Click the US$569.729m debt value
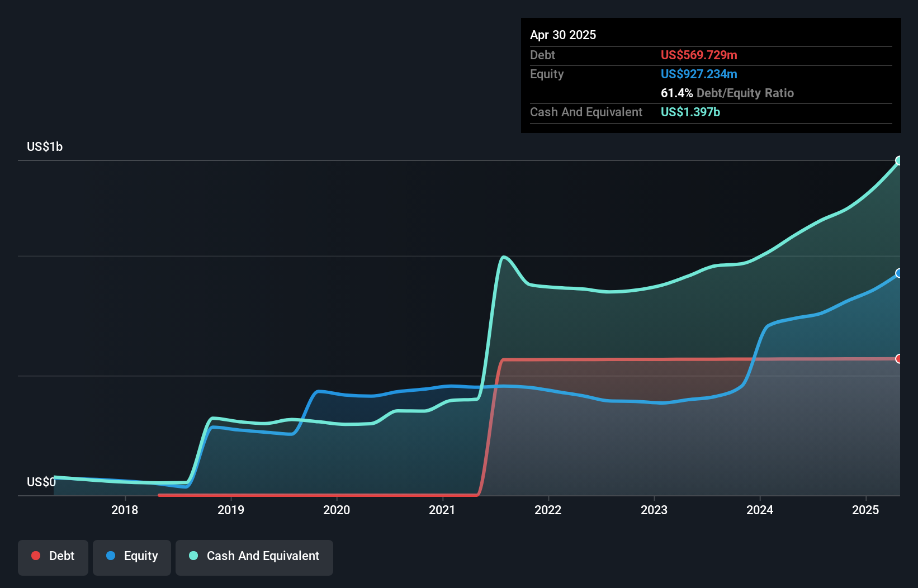The height and width of the screenshot is (588, 918). point(699,55)
